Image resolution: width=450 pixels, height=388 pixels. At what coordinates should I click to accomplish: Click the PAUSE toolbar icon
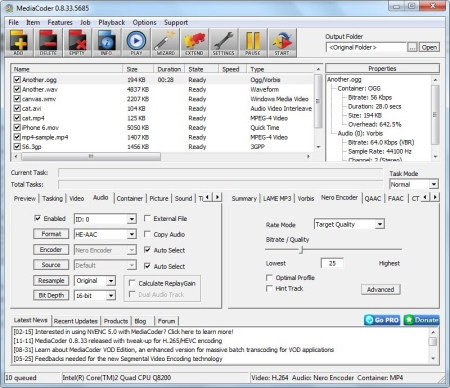point(253,42)
